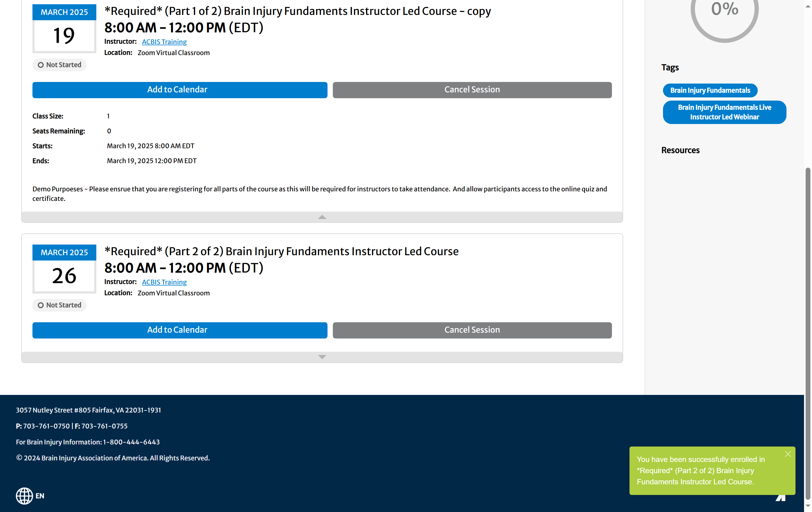
Task: Click the Not Started status for Part 1
Action: (x=59, y=65)
